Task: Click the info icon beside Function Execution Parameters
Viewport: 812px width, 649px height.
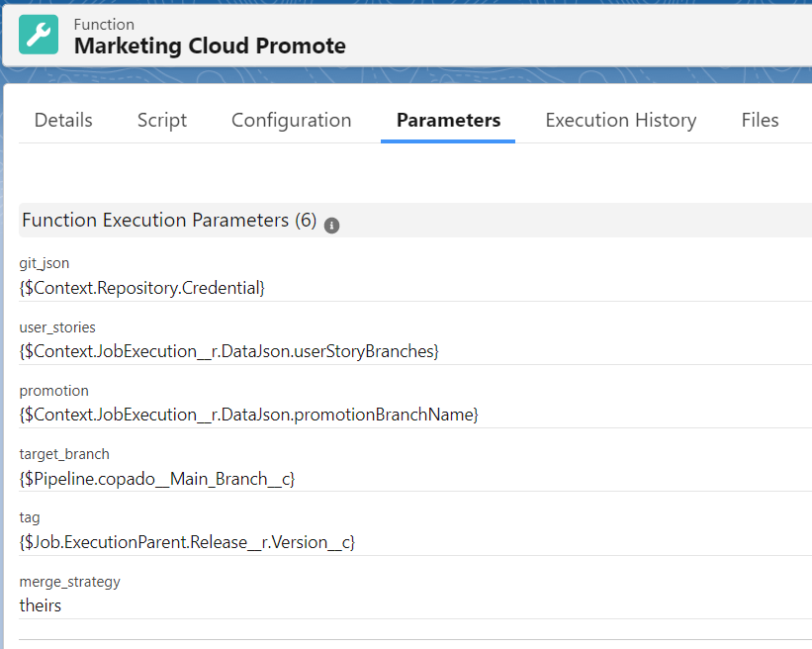Action: [331, 226]
